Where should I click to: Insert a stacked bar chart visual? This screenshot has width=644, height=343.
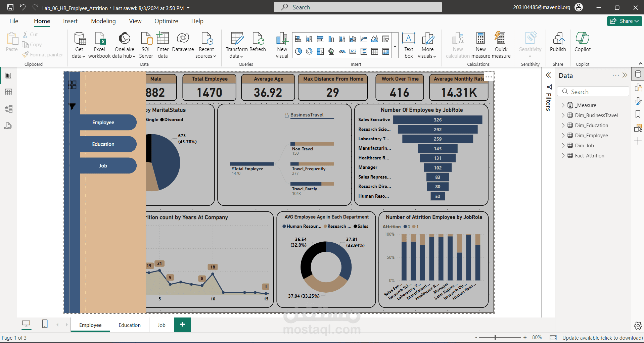298,40
